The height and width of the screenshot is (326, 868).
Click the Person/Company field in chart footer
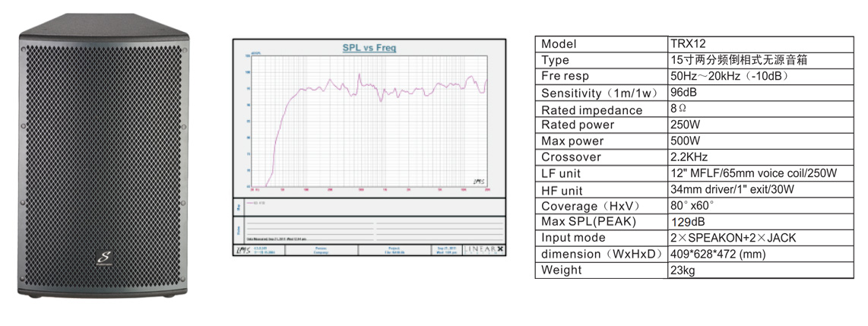coord(321,250)
